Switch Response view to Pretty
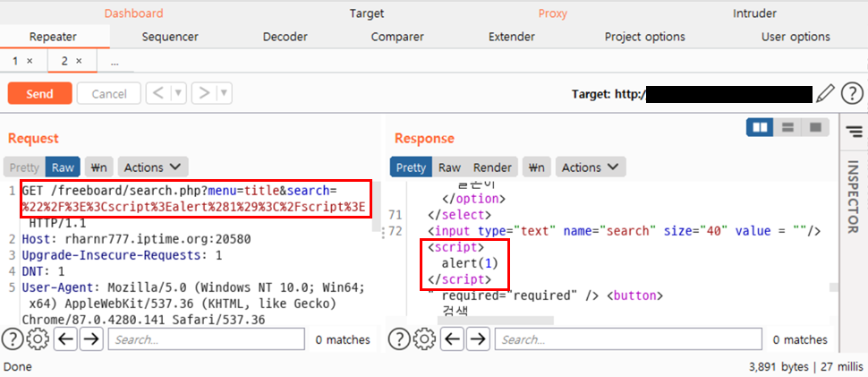 tap(412, 167)
